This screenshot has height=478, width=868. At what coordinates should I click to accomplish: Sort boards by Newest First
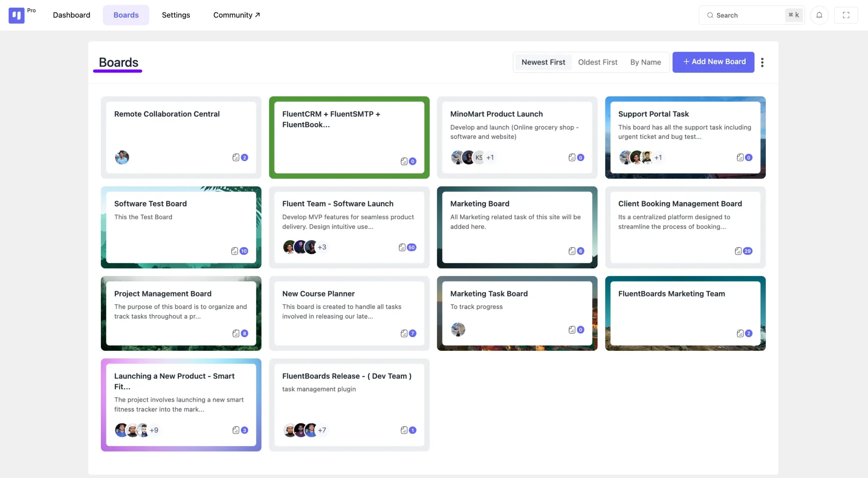(543, 62)
